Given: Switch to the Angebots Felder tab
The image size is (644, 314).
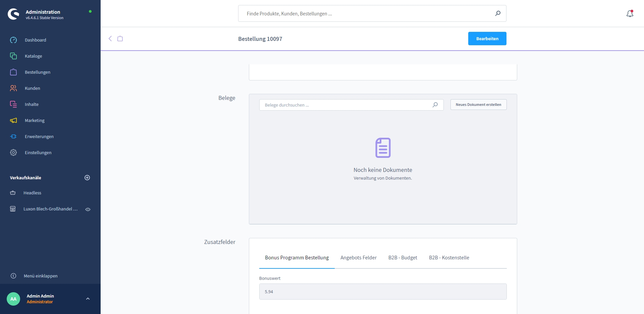Looking at the screenshot, I should (358, 258).
